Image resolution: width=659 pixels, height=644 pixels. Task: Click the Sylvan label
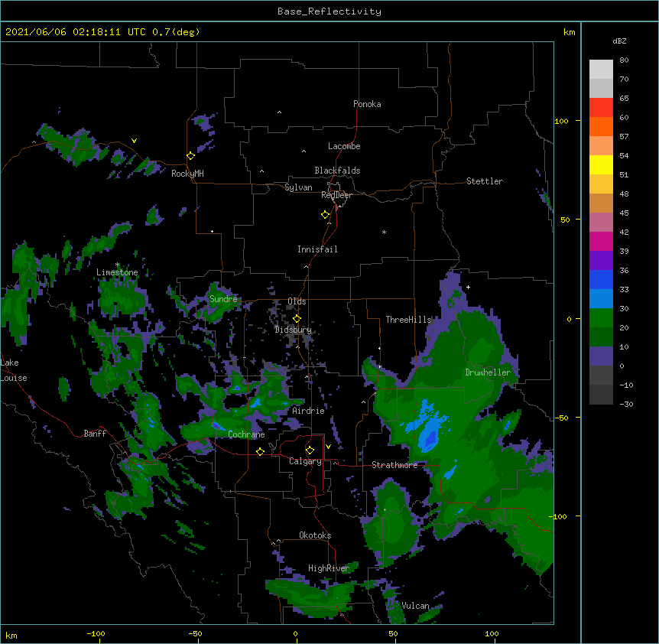(x=298, y=187)
